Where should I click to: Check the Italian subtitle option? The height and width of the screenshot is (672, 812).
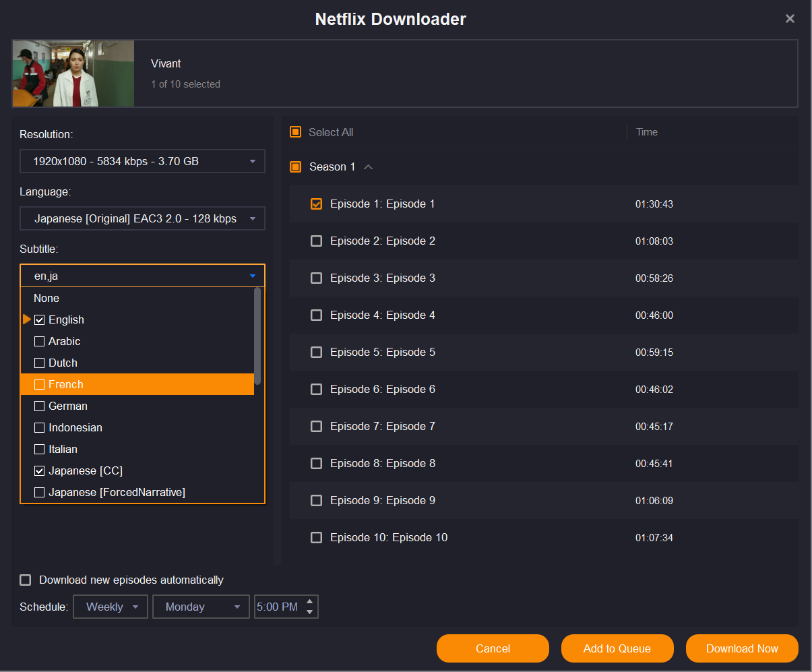(39, 449)
